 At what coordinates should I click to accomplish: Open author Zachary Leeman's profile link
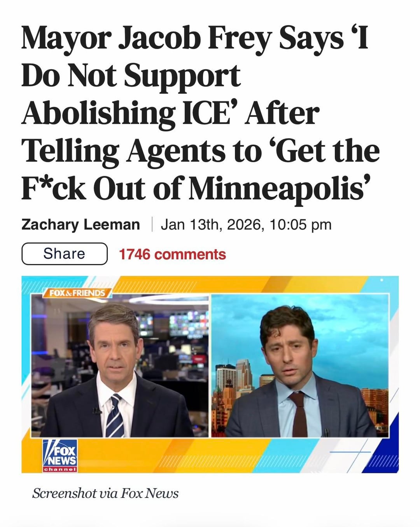[80, 224]
